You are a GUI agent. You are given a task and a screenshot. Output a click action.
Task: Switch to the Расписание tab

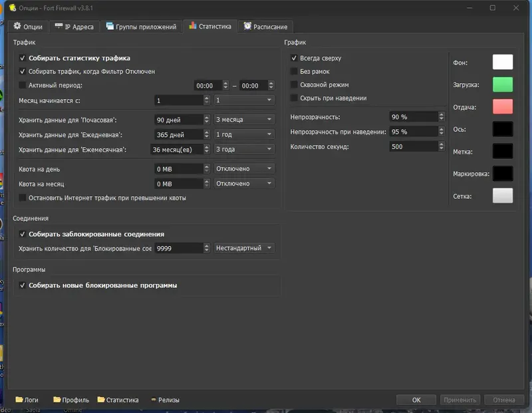[265, 27]
